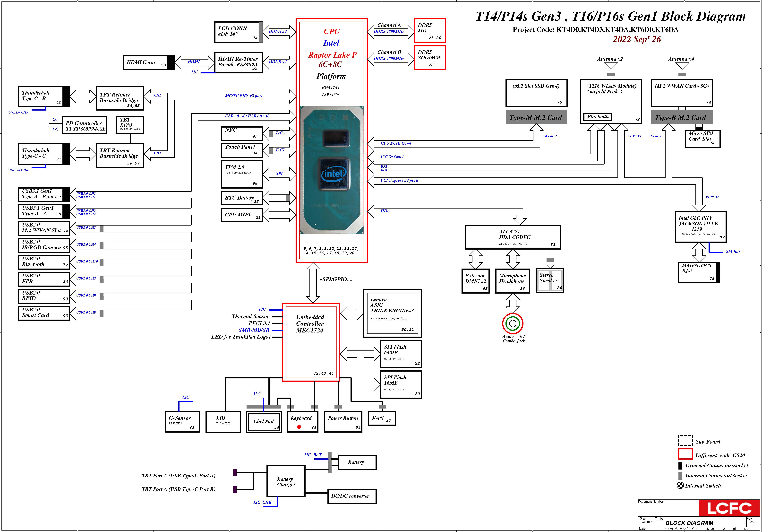Select the ClickPad block
The image size is (762, 532).
point(264,422)
